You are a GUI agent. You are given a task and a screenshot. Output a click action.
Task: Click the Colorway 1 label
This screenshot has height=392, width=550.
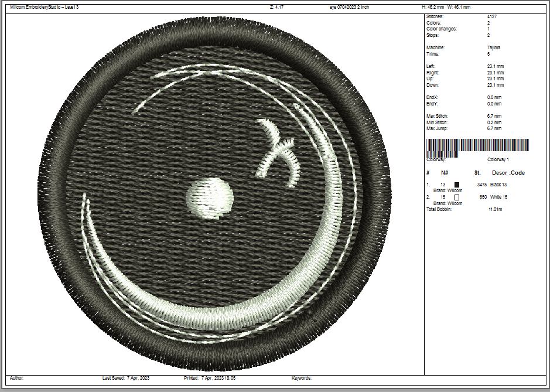(x=498, y=159)
